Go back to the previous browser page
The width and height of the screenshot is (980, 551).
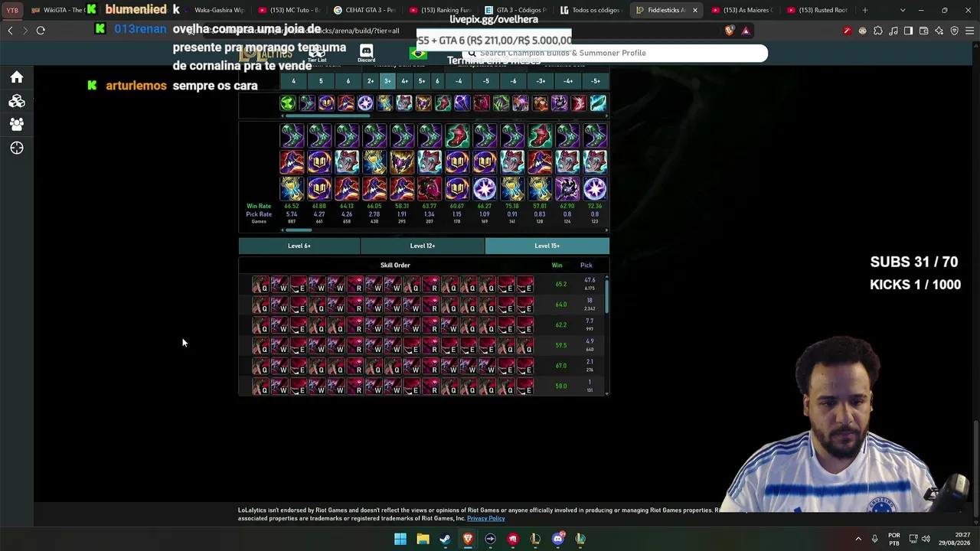click(10, 31)
